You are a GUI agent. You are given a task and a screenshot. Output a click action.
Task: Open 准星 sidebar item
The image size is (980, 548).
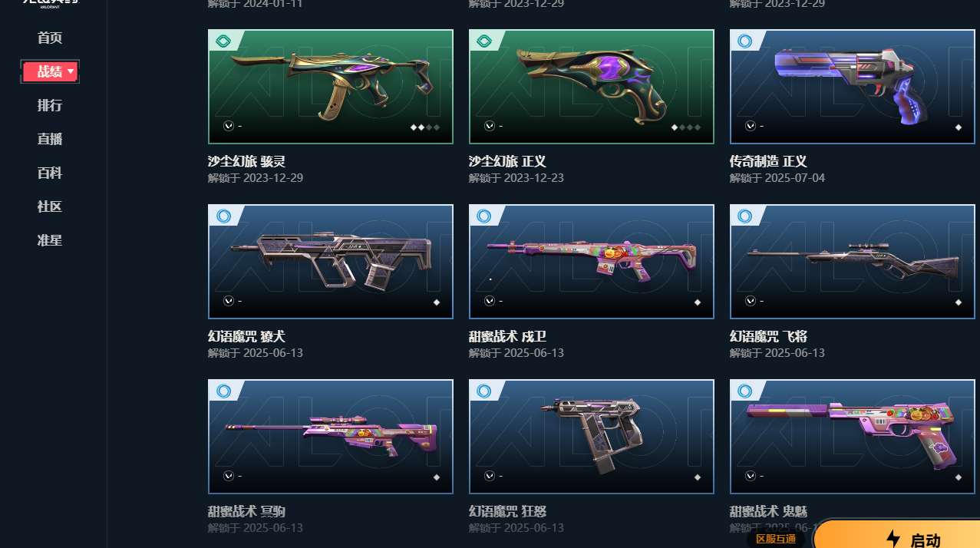[x=50, y=240]
